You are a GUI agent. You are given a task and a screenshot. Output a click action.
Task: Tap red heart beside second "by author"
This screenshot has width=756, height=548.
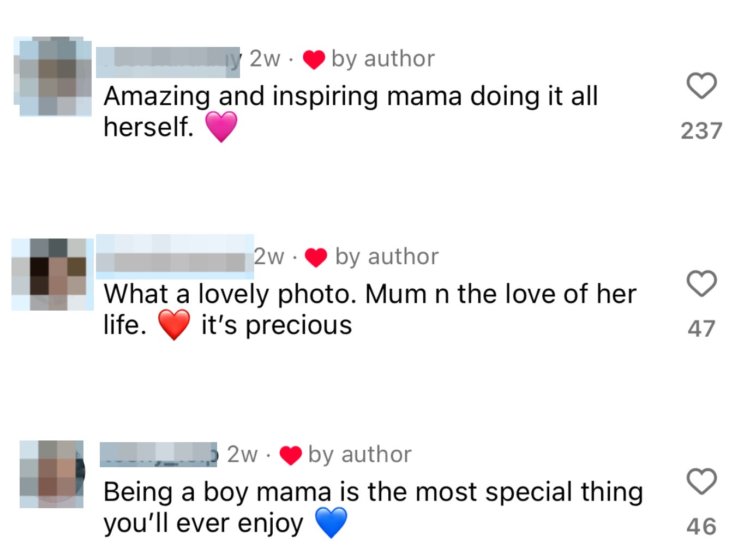(316, 257)
